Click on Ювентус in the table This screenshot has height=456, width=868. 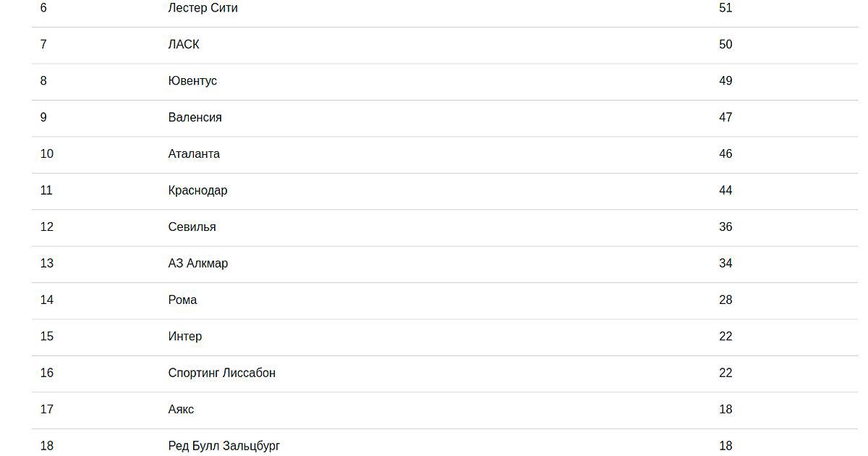[x=192, y=81]
